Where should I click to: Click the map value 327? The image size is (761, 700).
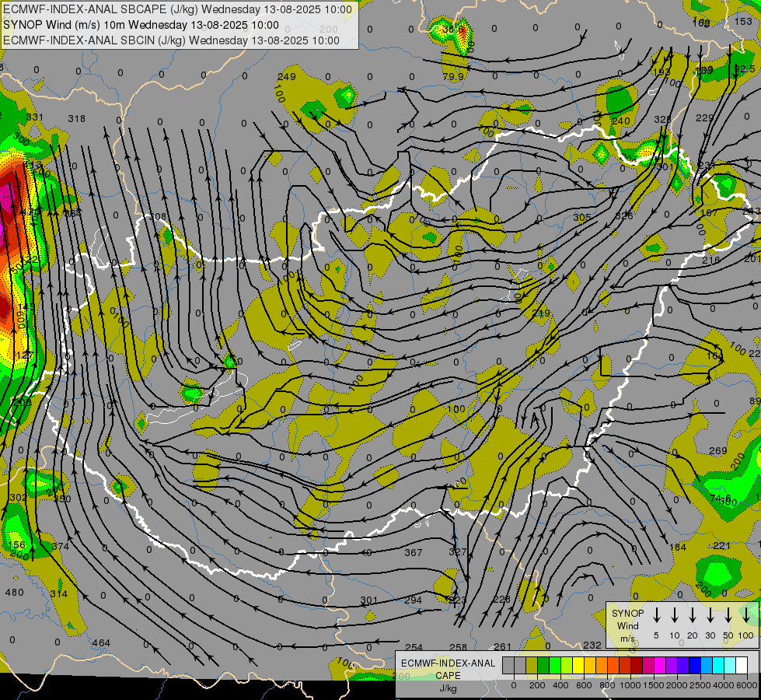pos(457,551)
